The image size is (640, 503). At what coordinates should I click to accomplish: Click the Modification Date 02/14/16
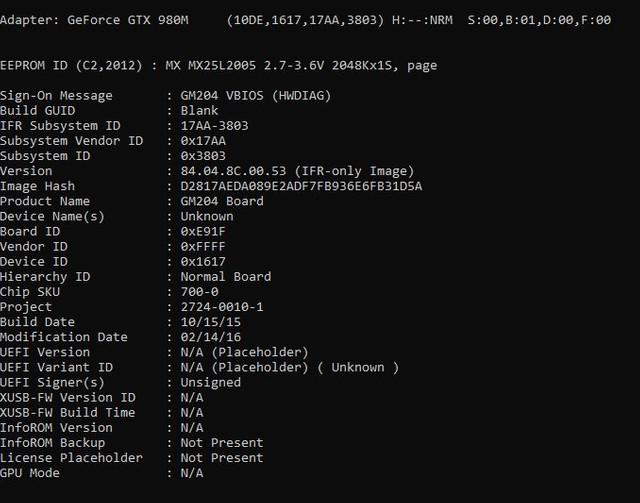click(x=211, y=337)
